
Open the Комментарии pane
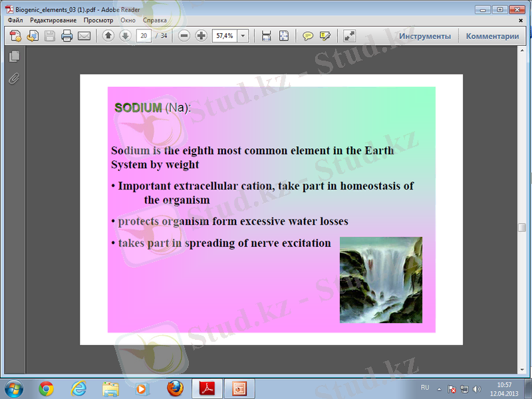pyautogui.click(x=492, y=36)
